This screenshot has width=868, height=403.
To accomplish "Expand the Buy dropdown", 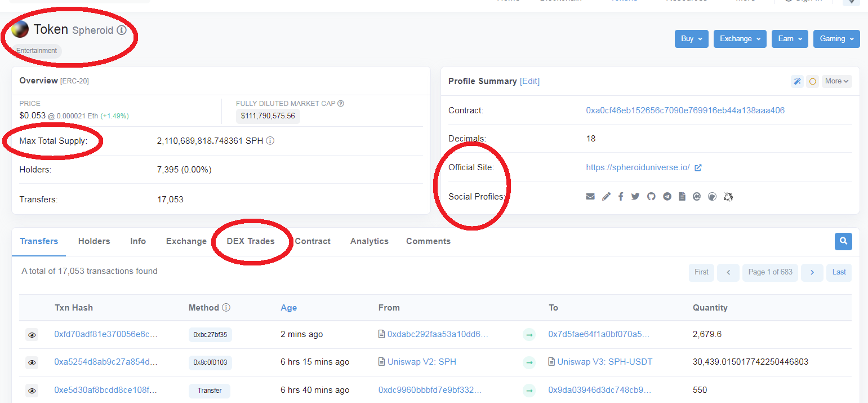I will (692, 39).
